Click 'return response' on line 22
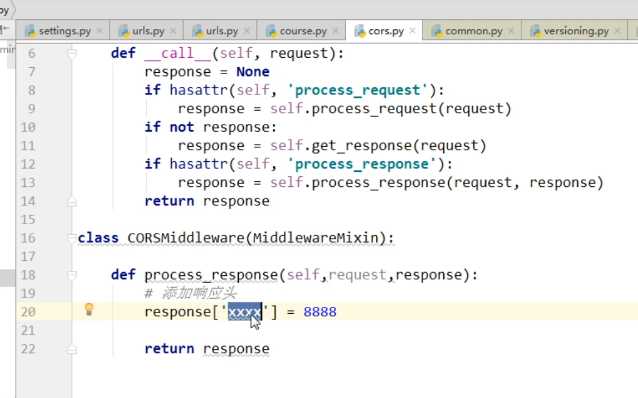 point(207,349)
